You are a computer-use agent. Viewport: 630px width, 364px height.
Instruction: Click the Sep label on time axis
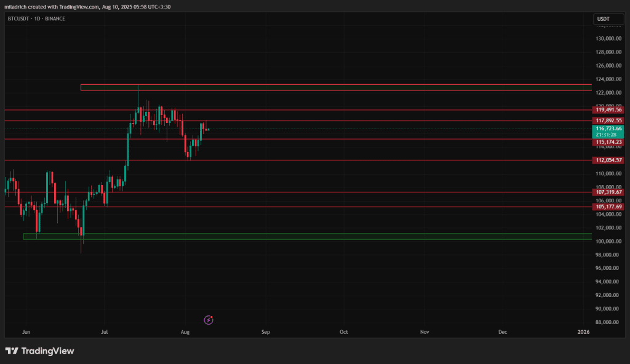coord(266,332)
